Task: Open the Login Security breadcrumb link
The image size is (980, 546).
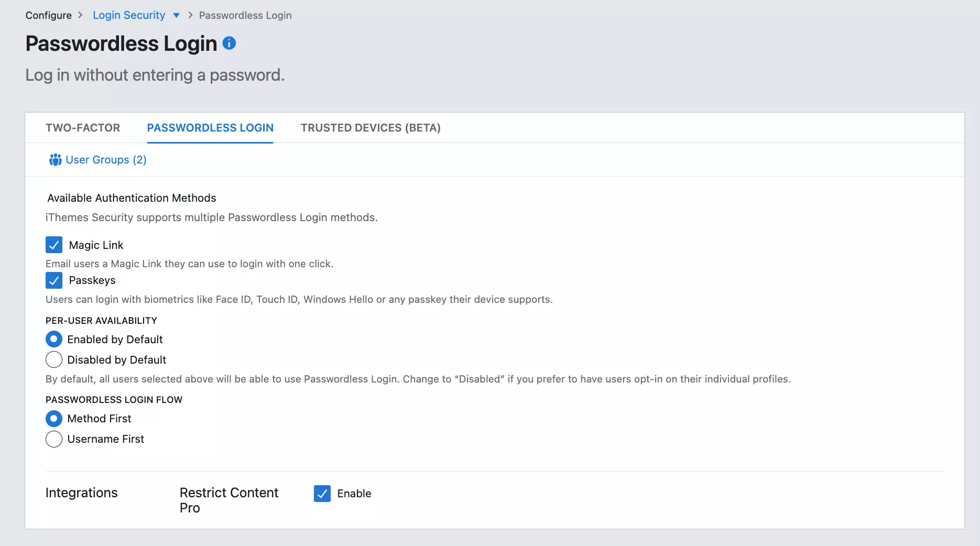Action: click(129, 15)
